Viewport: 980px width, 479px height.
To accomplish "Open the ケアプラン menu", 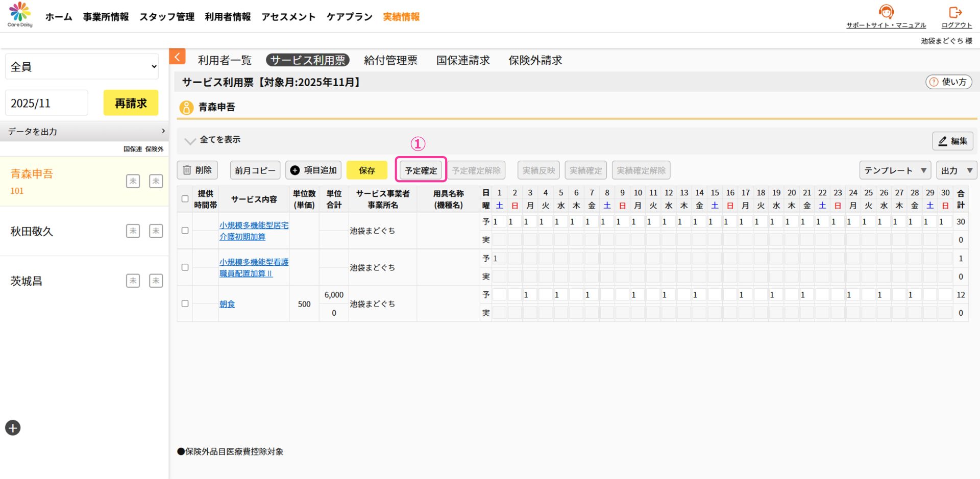I will pos(349,17).
